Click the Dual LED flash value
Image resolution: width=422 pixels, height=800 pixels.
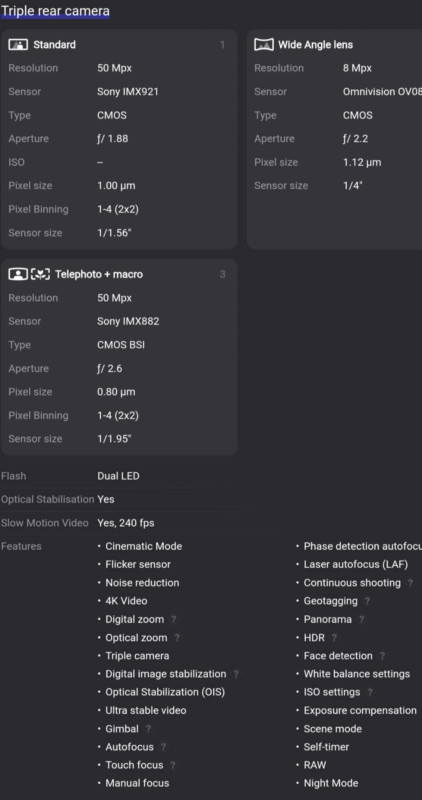118,476
